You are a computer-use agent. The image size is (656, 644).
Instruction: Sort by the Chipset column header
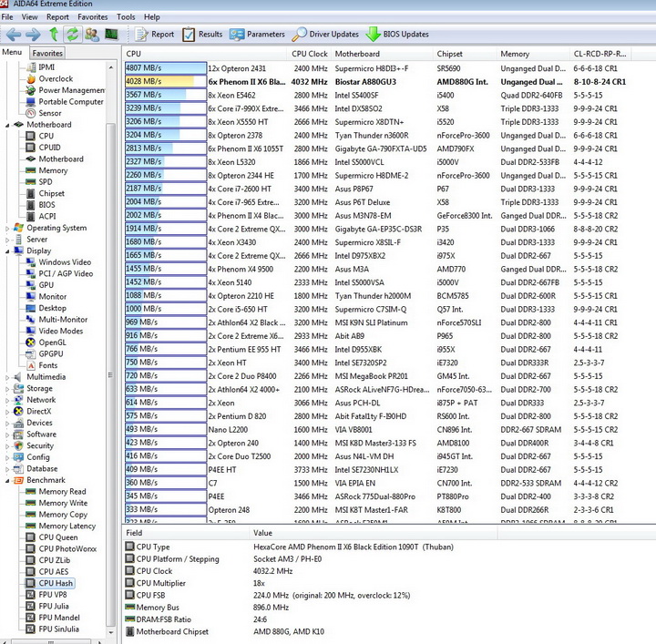466,54
